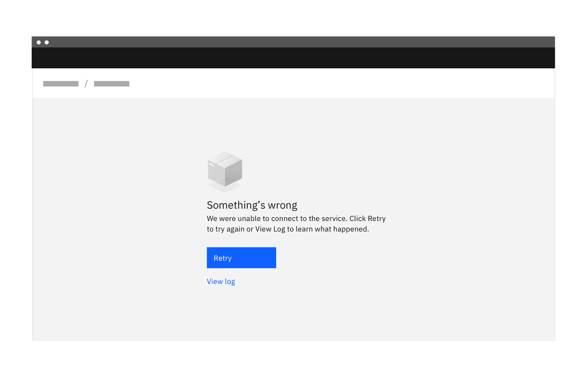Click the blue area of the Retry button

tap(260, 258)
